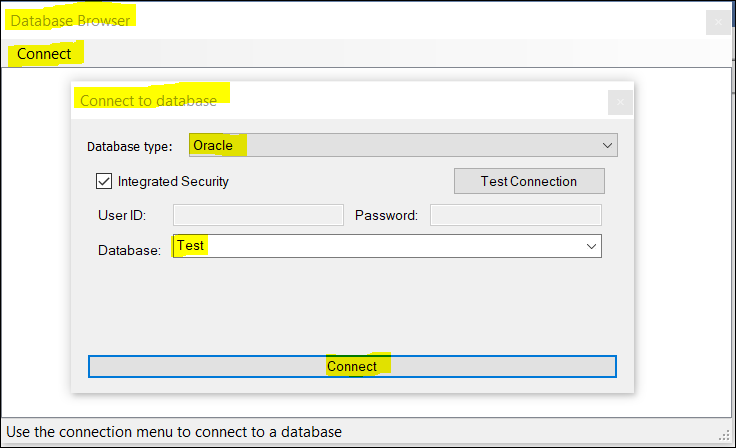The image size is (736, 448).
Task: Click the Connect to database title bar
Action: click(x=400, y=101)
